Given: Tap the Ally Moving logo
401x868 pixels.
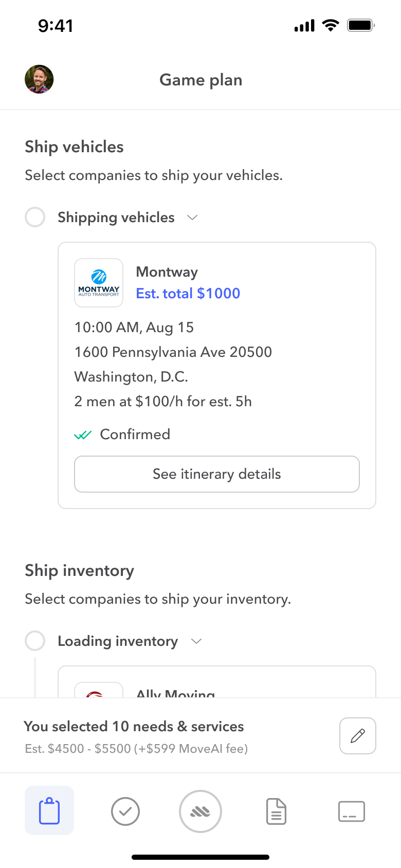Looking at the screenshot, I should [99, 691].
